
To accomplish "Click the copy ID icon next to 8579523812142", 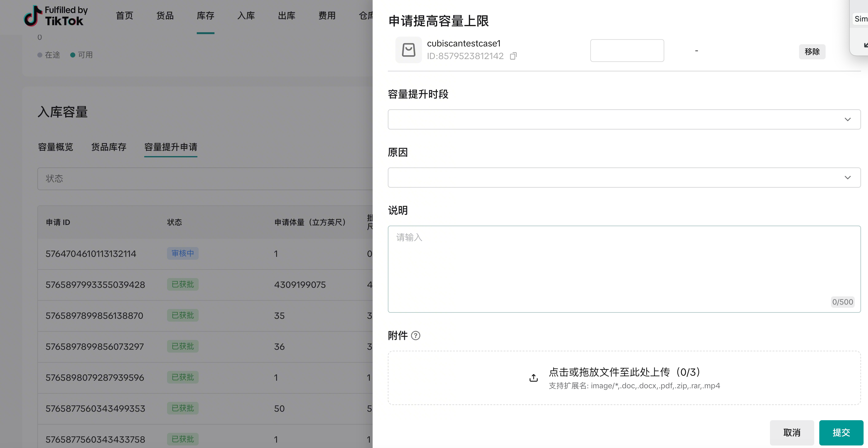I will point(513,56).
